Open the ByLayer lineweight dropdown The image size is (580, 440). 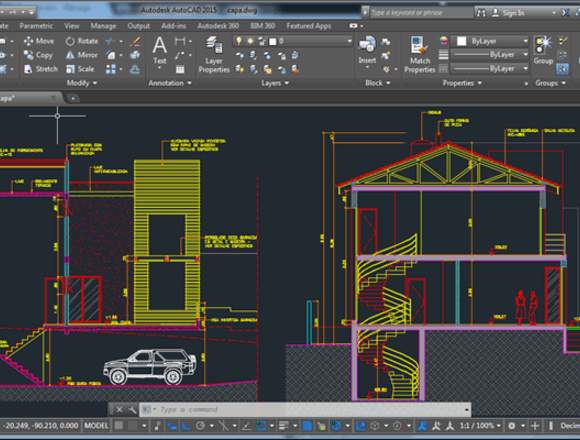click(525, 55)
